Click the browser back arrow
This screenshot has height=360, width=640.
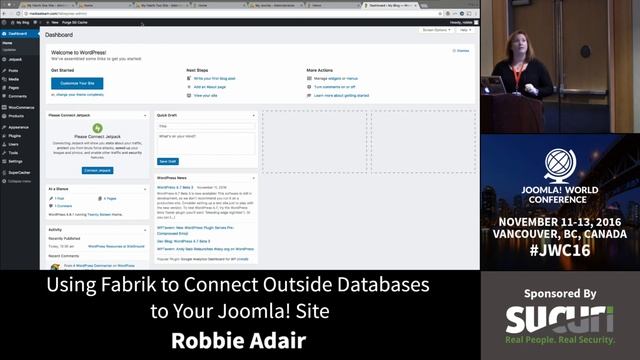pyautogui.click(x=4, y=13)
